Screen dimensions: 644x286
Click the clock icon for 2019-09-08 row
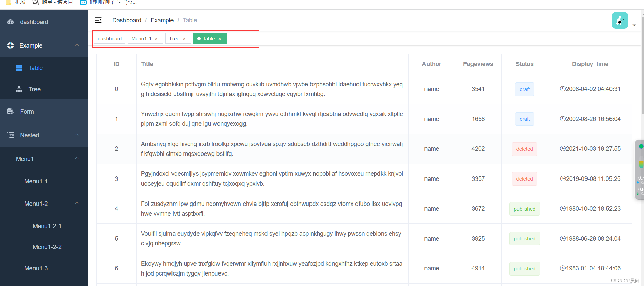(563, 178)
